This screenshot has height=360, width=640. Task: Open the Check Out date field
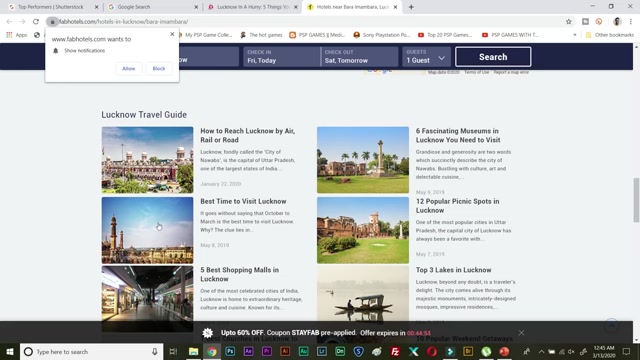[x=359, y=57]
